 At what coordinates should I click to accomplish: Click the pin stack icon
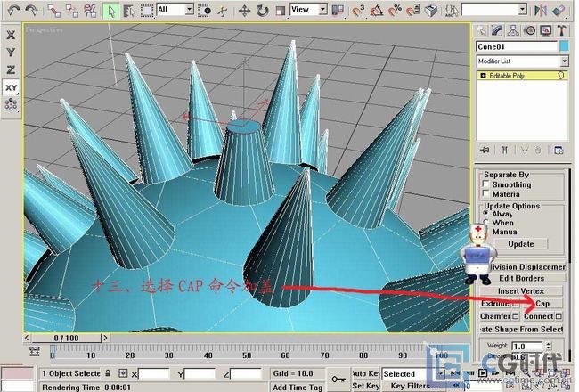[x=485, y=150]
